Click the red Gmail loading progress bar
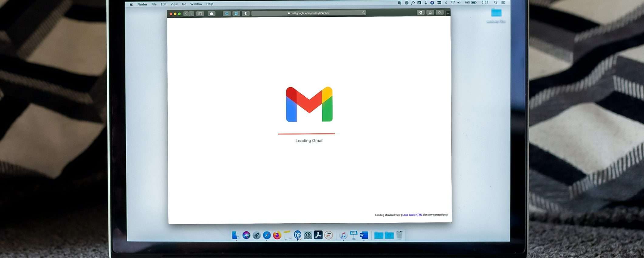644x258 pixels. pos(306,134)
